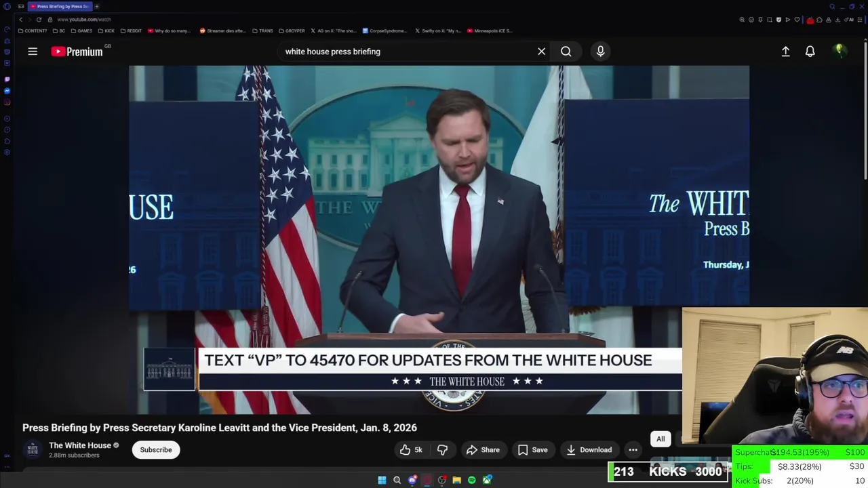
Task: Click the browser address bar URL
Action: click(x=84, y=20)
